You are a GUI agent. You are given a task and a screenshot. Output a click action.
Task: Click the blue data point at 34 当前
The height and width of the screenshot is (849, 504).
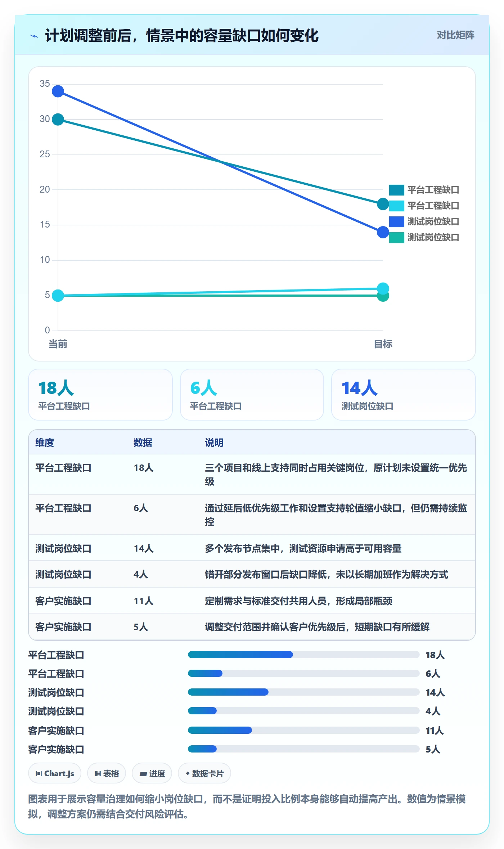click(58, 91)
